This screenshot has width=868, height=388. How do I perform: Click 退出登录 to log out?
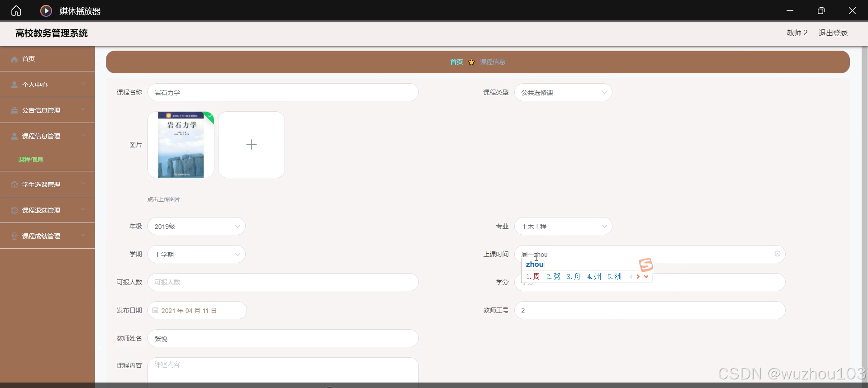coord(833,33)
